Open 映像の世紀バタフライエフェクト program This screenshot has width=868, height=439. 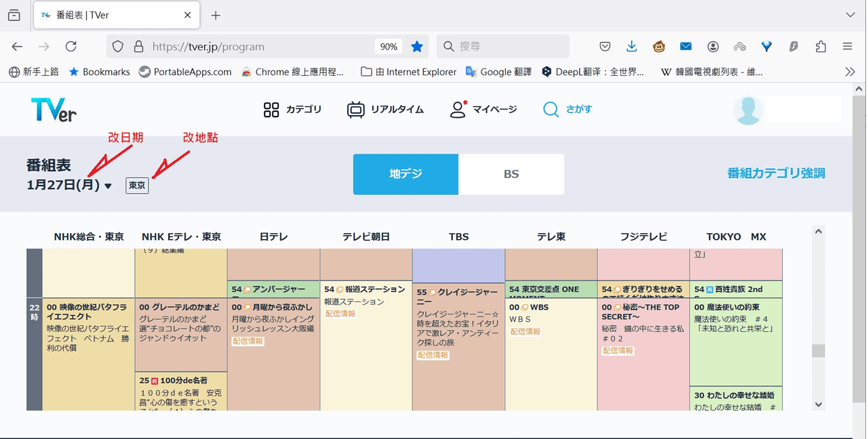point(89,354)
